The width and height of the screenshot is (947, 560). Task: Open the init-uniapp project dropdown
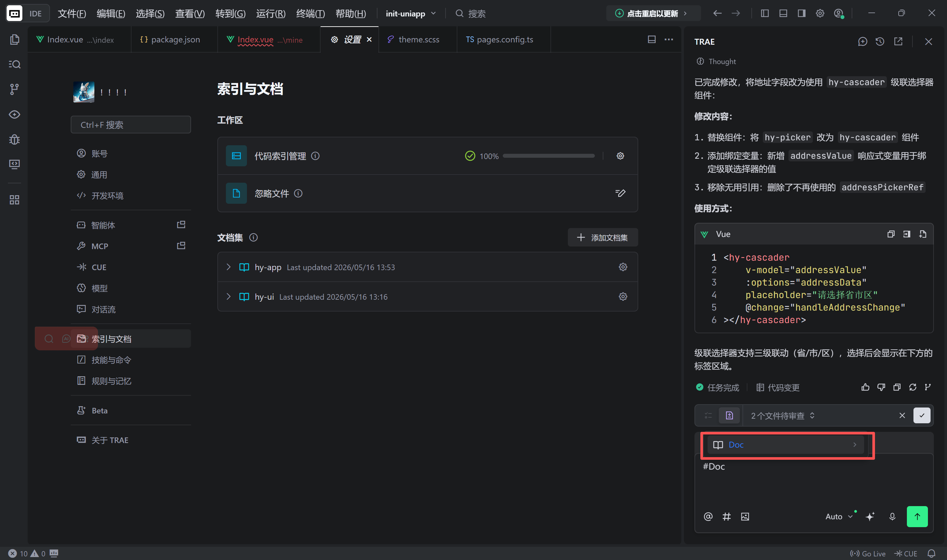(411, 13)
